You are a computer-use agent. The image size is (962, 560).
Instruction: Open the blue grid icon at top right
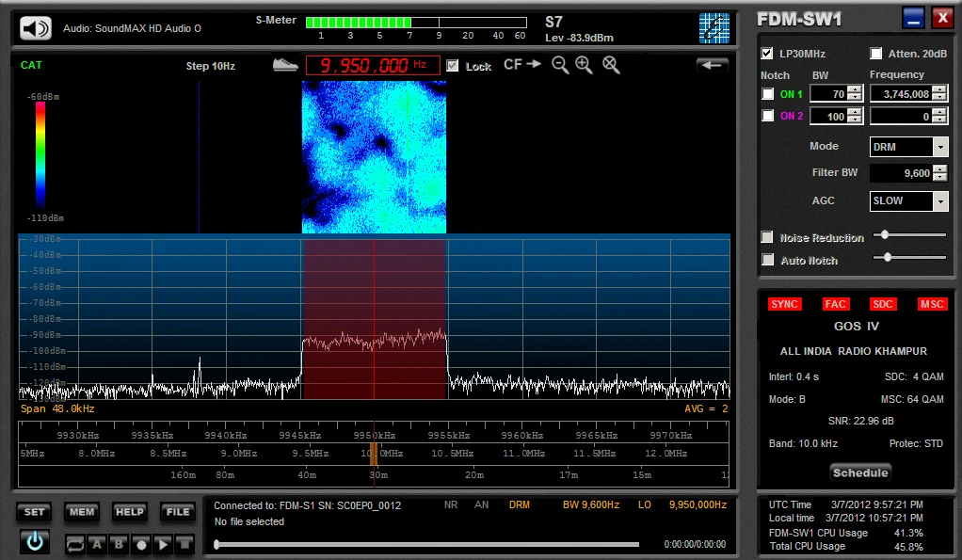click(x=713, y=28)
